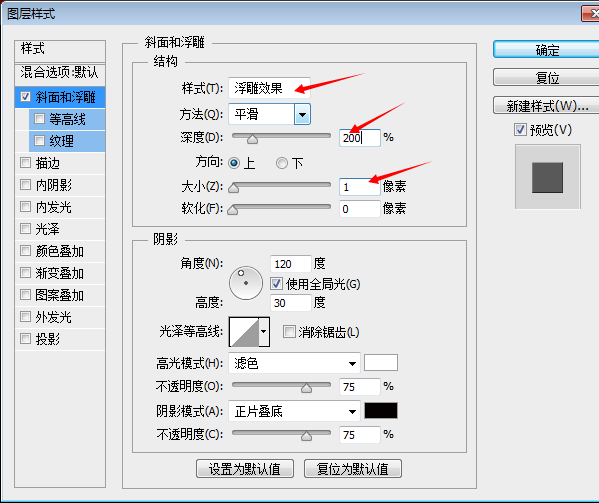Click the 角度(N) field showing 120
599x503 pixels.
290,264
